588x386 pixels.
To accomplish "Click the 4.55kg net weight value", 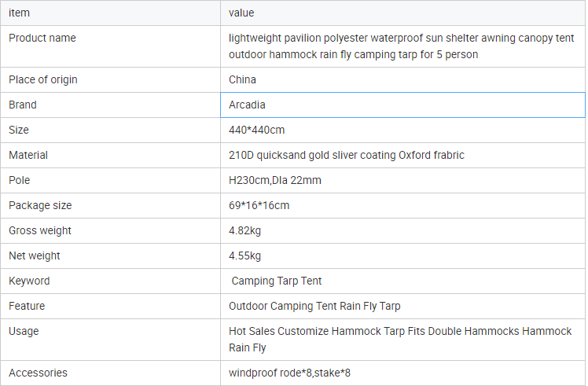I will coord(244,255).
